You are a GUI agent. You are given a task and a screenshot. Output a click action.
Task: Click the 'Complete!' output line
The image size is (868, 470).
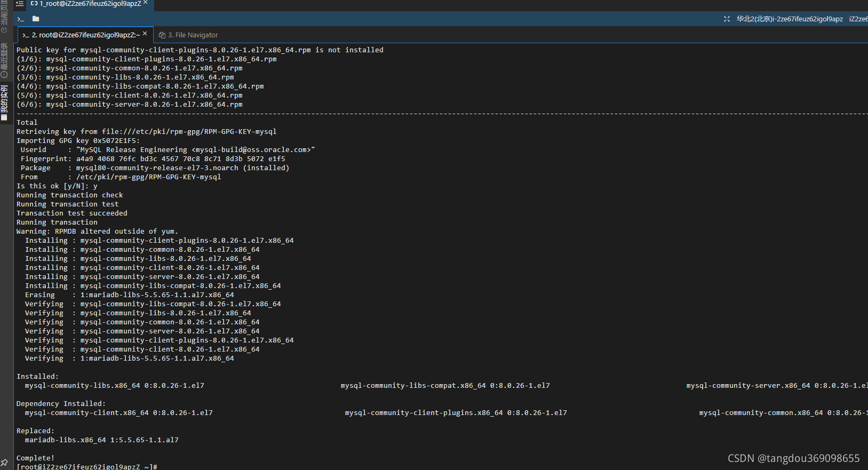coord(36,458)
